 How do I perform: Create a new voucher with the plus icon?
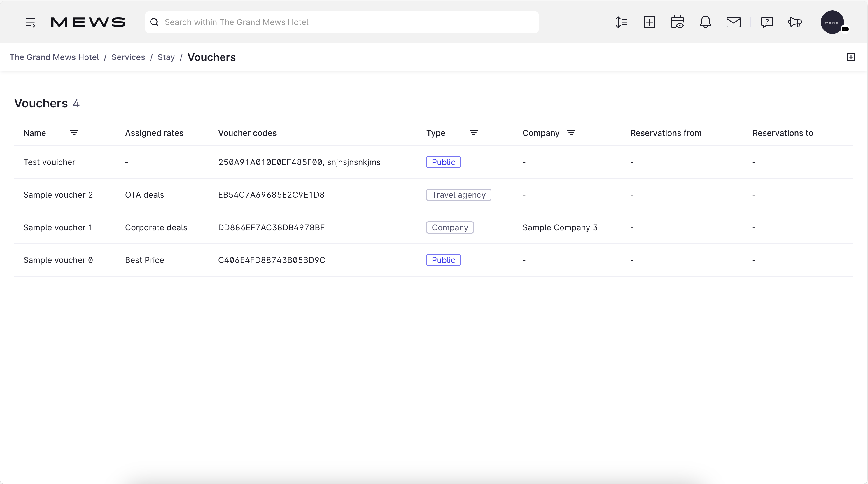[851, 57]
